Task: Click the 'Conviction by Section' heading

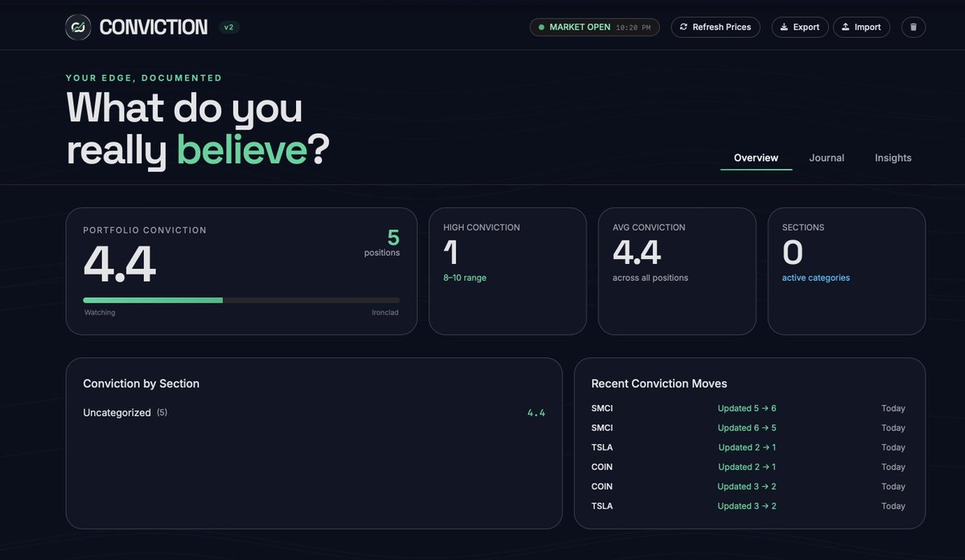Action: click(141, 383)
